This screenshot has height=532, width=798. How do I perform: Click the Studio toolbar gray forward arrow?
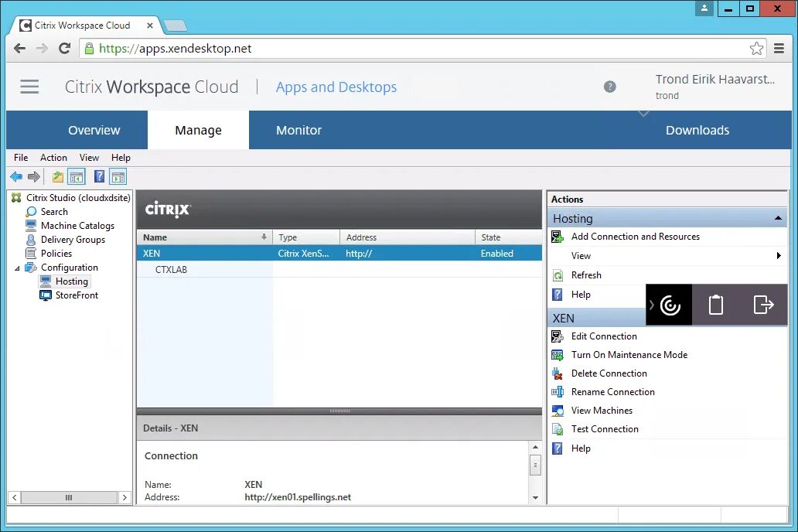[x=33, y=176]
